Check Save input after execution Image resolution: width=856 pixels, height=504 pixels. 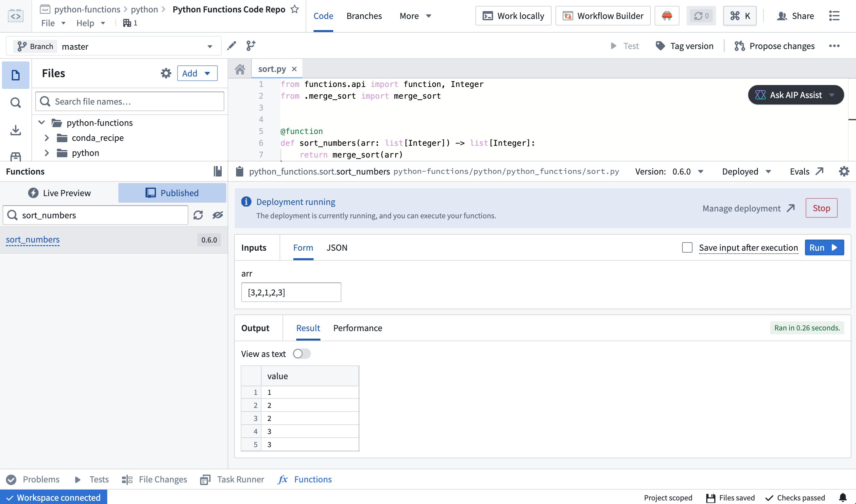(x=687, y=247)
